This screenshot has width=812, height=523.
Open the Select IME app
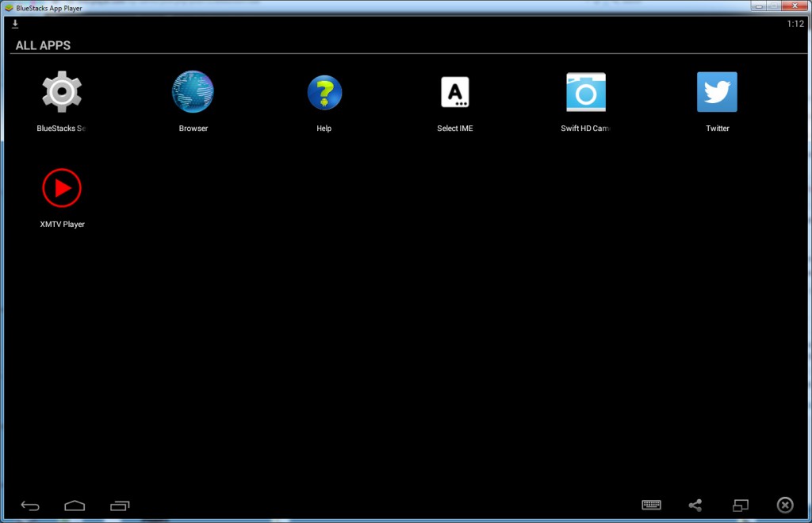click(x=454, y=92)
